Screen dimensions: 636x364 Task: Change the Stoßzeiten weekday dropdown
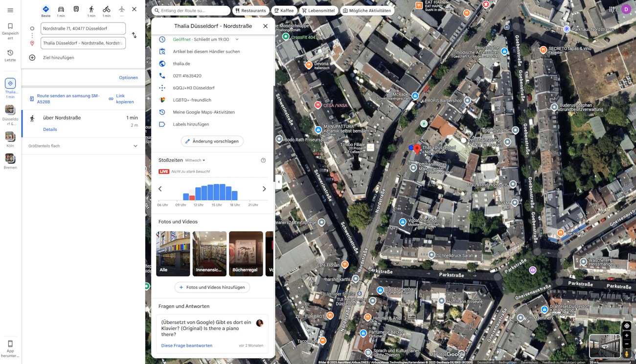click(195, 160)
